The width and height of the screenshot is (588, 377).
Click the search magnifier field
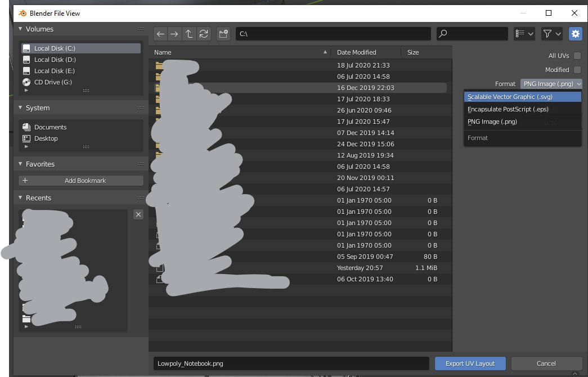pyautogui.click(x=472, y=34)
